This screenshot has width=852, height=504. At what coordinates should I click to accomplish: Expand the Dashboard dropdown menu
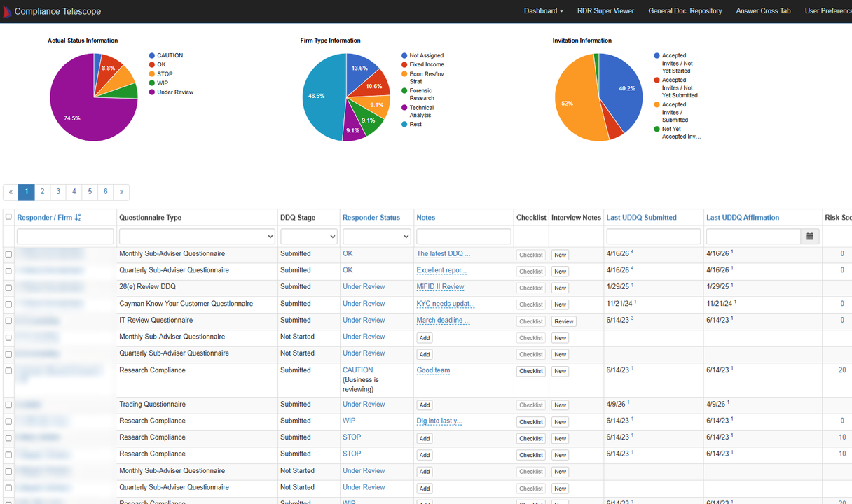[544, 11]
